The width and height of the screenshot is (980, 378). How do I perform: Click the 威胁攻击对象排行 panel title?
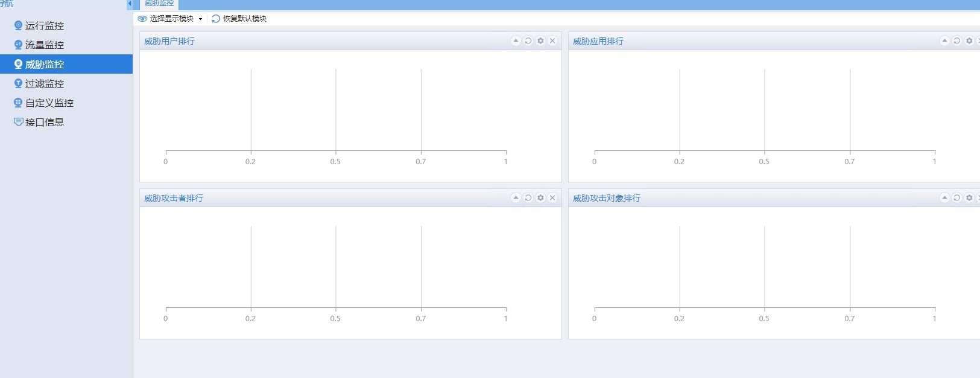pyautogui.click(x=607, y=198)
